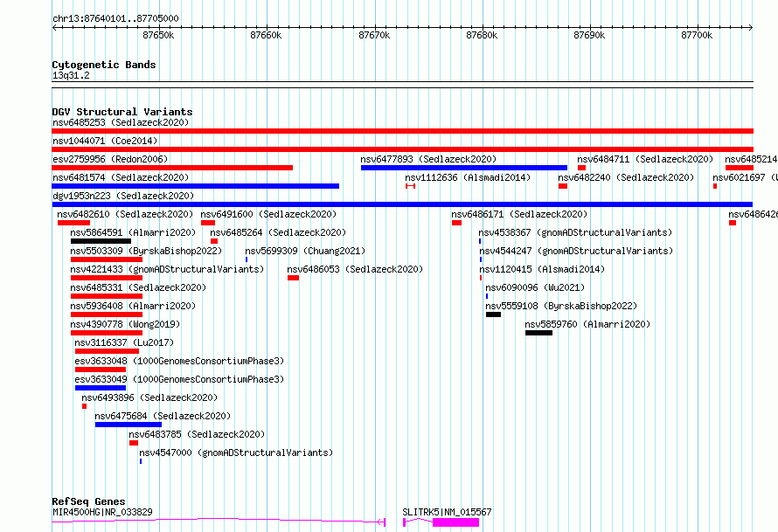
Task: Click nsv4221433 (gnomADStructuralVariants) label
Action: (x=167, y=269)
